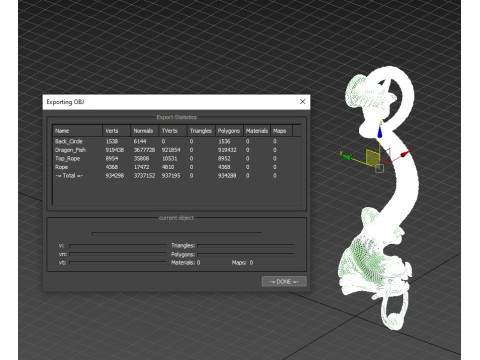Click the Polygons column header
The height and width of the screenshot is (360, 480).
[x=229, y=131]
